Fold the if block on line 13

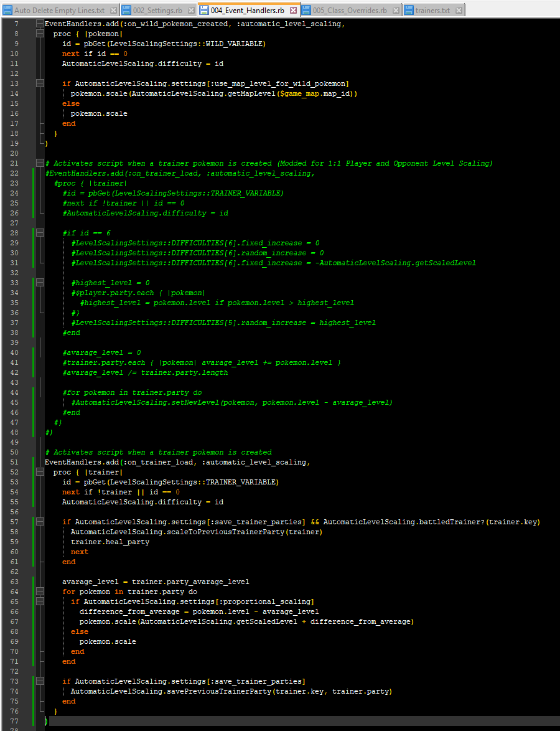(40, 83)
